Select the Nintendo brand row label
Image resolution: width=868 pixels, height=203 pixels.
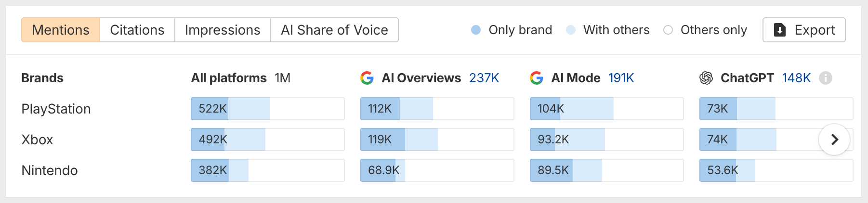pos(50,170)
